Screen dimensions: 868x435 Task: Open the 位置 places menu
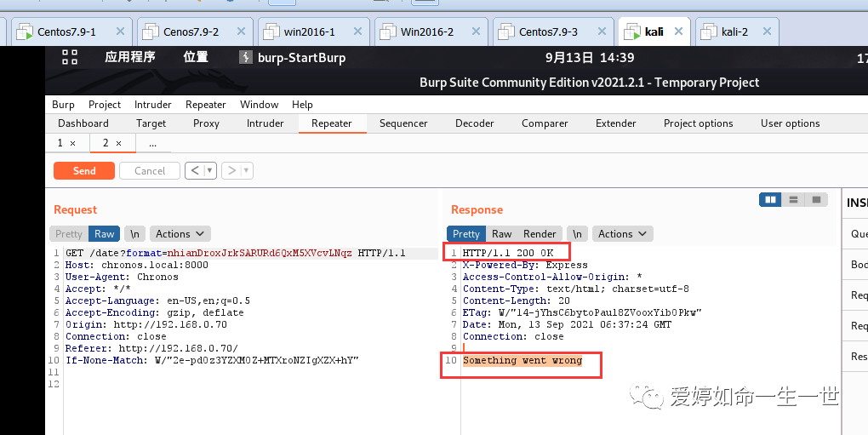coord(196,57)
